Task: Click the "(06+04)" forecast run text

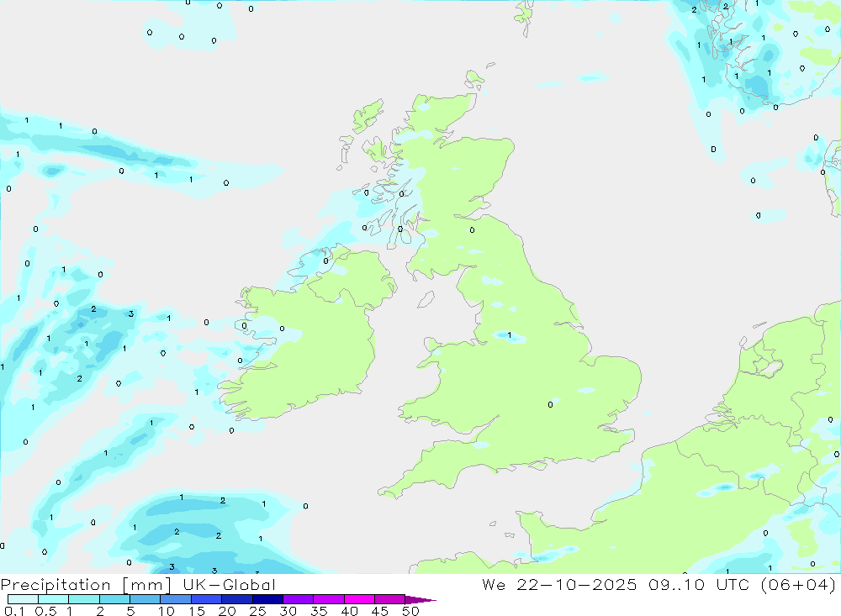Action: click(x=799, y=584)
